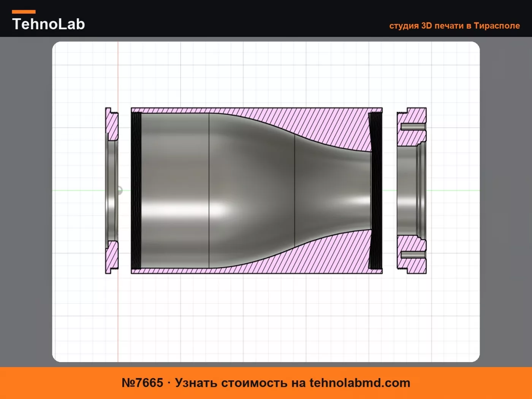
Task: Open the 3D model cross-section preview image
Action: [266, 202]
